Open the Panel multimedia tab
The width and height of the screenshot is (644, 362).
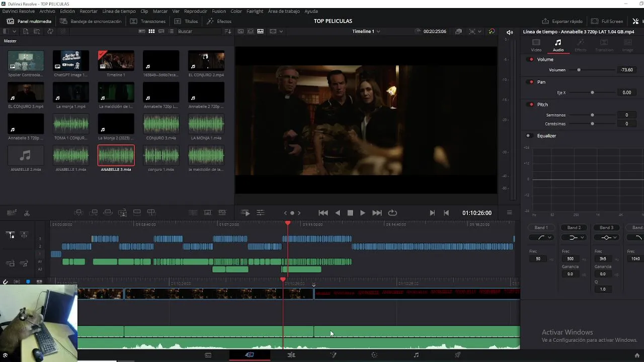(29, 21)
